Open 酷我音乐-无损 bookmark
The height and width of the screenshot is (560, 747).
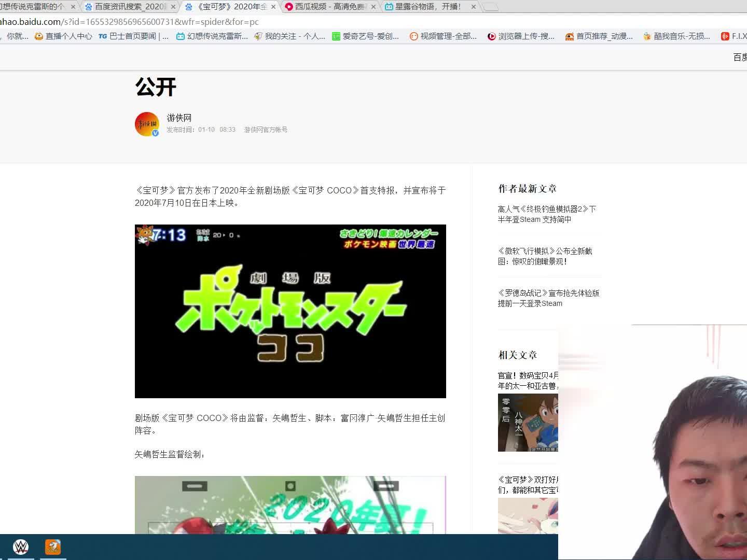point(676,36)
